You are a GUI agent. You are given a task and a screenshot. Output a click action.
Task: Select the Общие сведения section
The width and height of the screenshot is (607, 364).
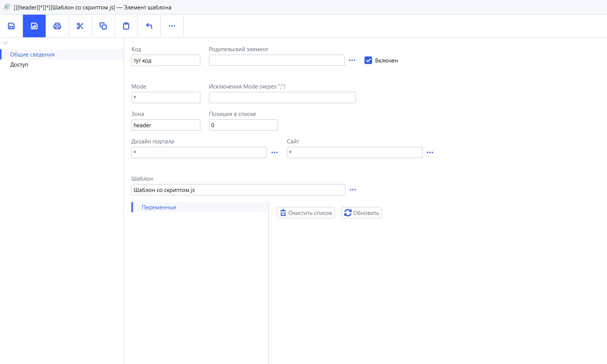pos(32,55)
